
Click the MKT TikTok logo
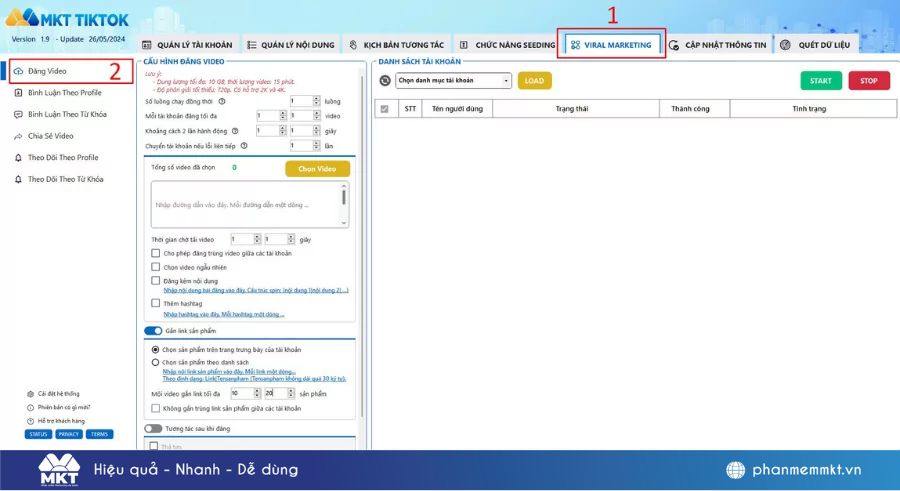tap(67, 19)
